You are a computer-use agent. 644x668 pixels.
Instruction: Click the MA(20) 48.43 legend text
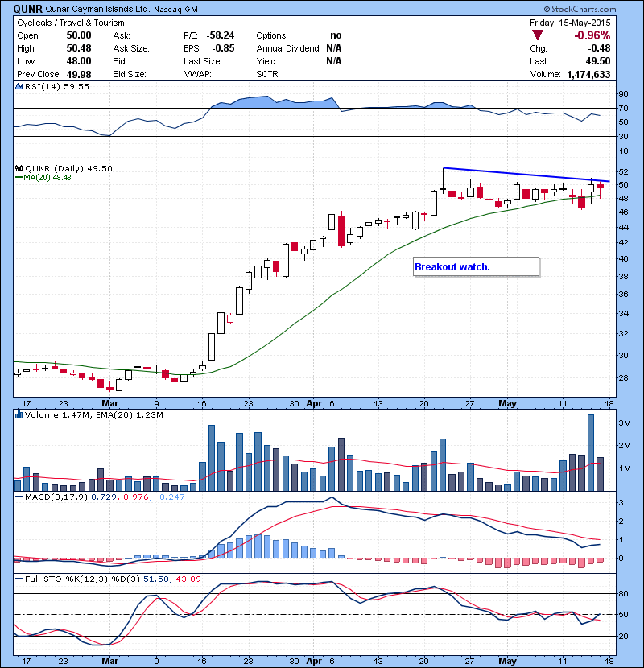(47, 178)
